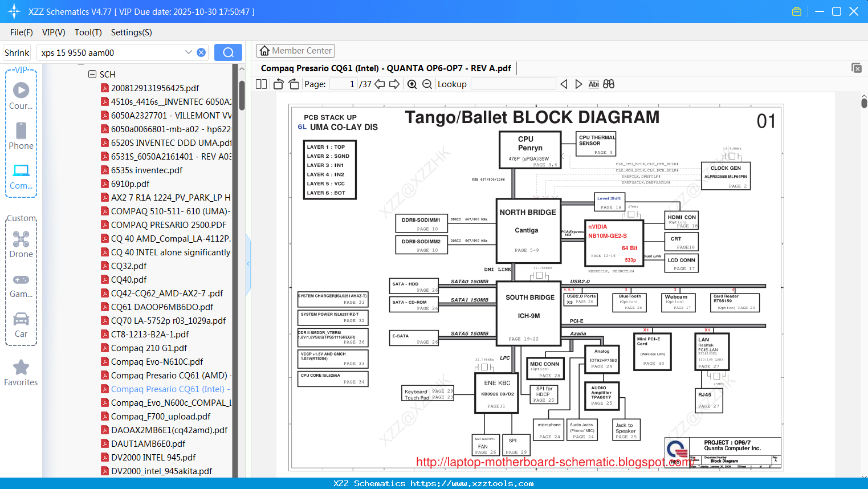Rotate page counterclockwise icon

(x=278, y=84)
